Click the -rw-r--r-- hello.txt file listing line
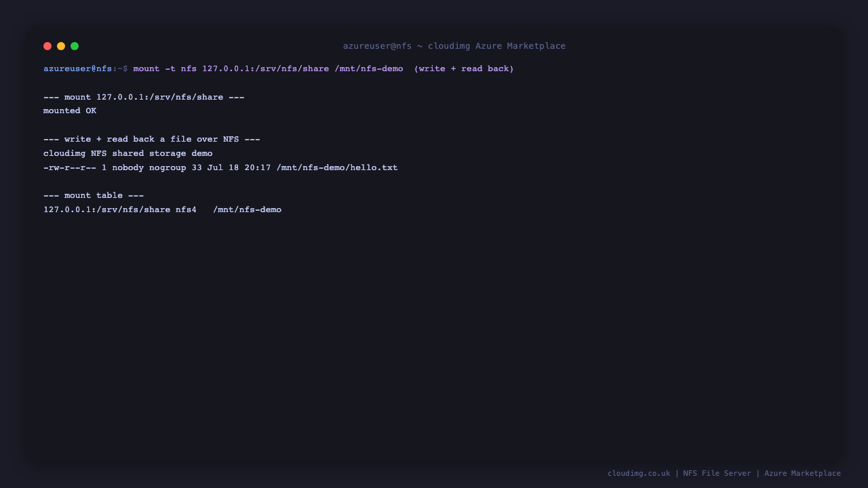Screen dimensions: 868x488 [220, 167]
